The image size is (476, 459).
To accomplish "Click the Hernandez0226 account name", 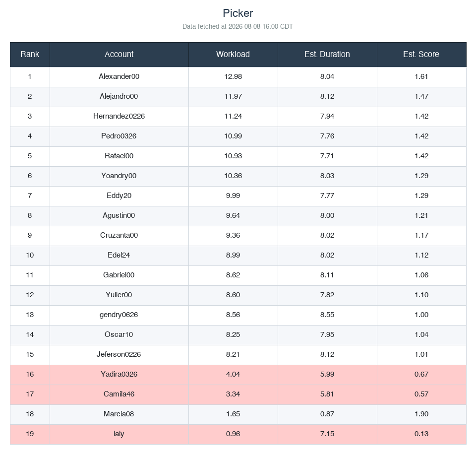I will (119, 116).
